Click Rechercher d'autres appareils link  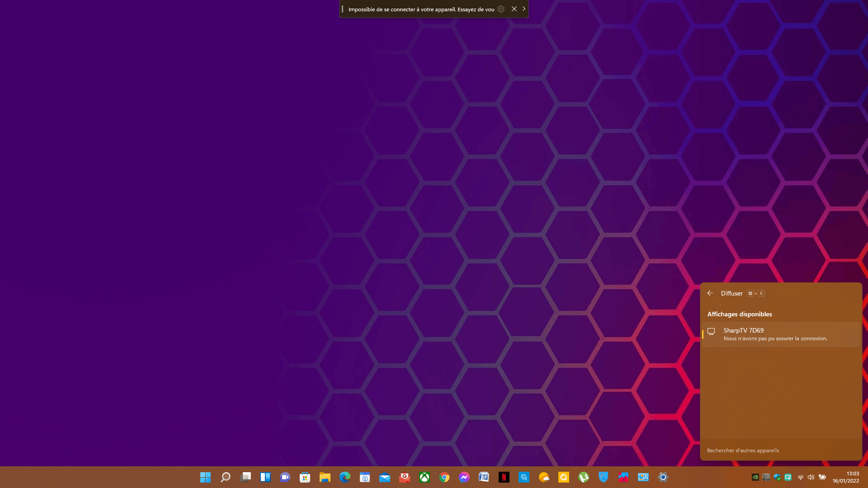coord(743,450)
